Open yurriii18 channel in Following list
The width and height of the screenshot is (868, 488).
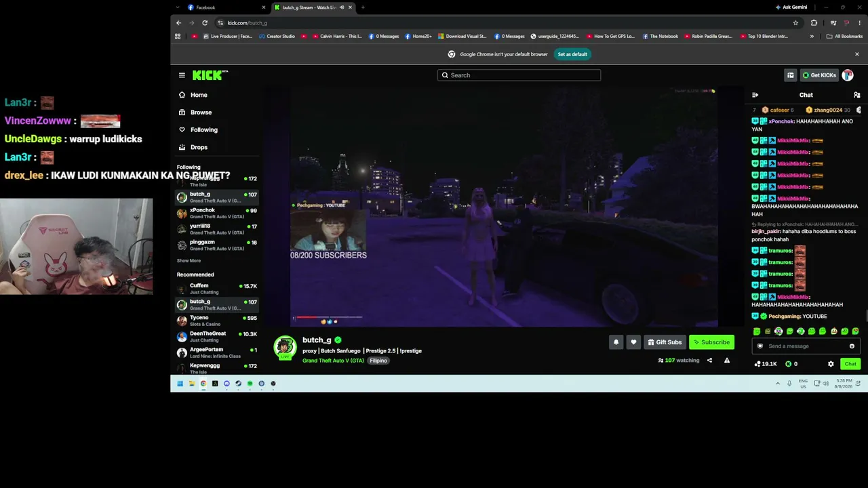(217, 229)
